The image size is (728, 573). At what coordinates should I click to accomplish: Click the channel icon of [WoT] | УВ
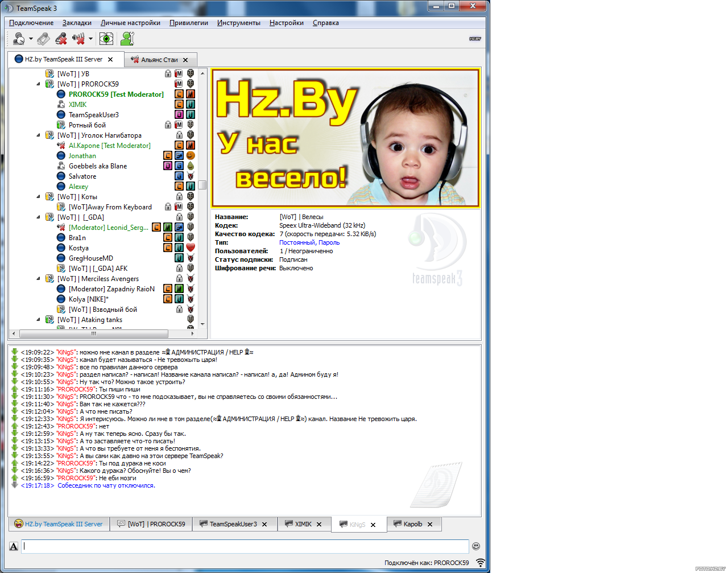[49, 74]
